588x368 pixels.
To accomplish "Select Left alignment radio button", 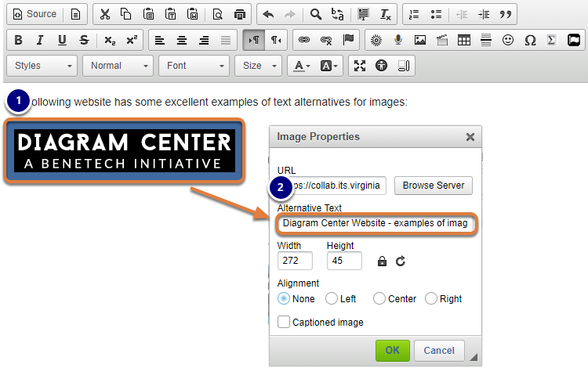I will point(332,299).
